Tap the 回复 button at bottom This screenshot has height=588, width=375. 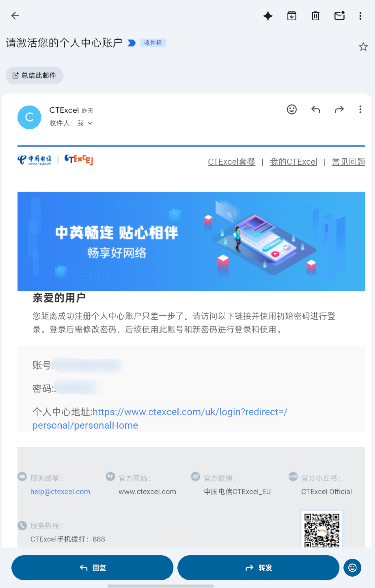point(92,568)
